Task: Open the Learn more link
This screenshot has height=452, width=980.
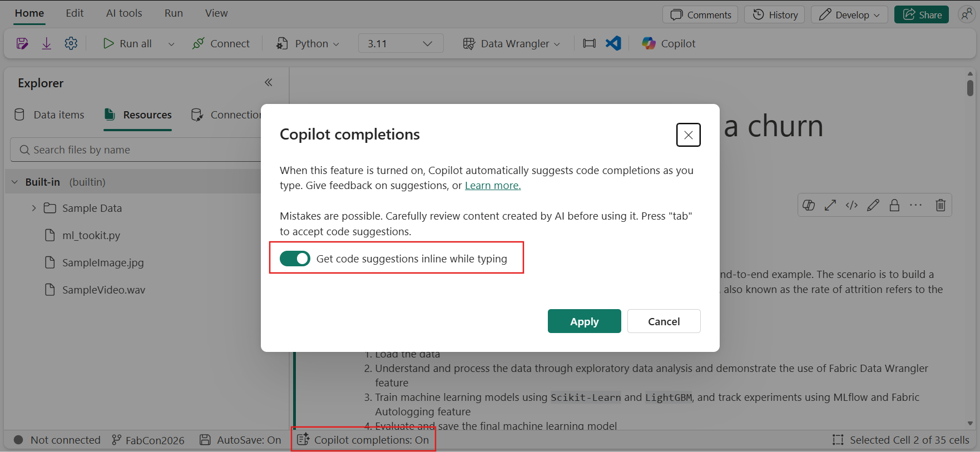Action: (x=493, y=186)
